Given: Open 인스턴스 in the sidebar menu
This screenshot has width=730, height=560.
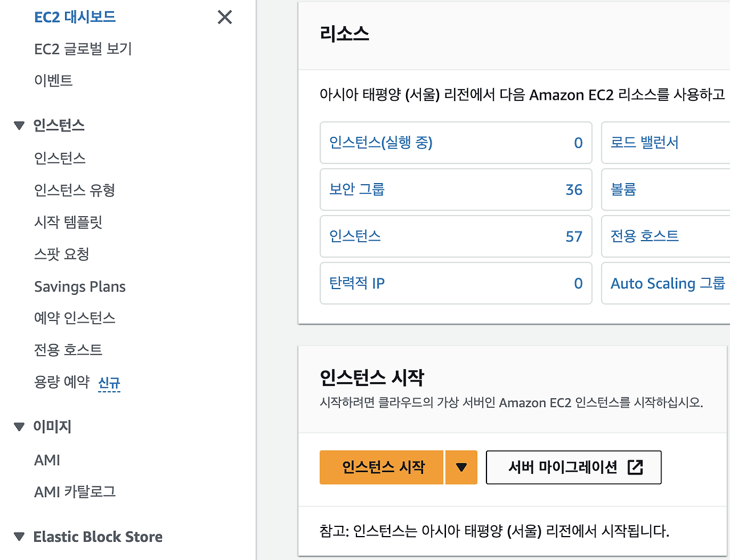Looking at the screenshot, I should click(60, 158).
